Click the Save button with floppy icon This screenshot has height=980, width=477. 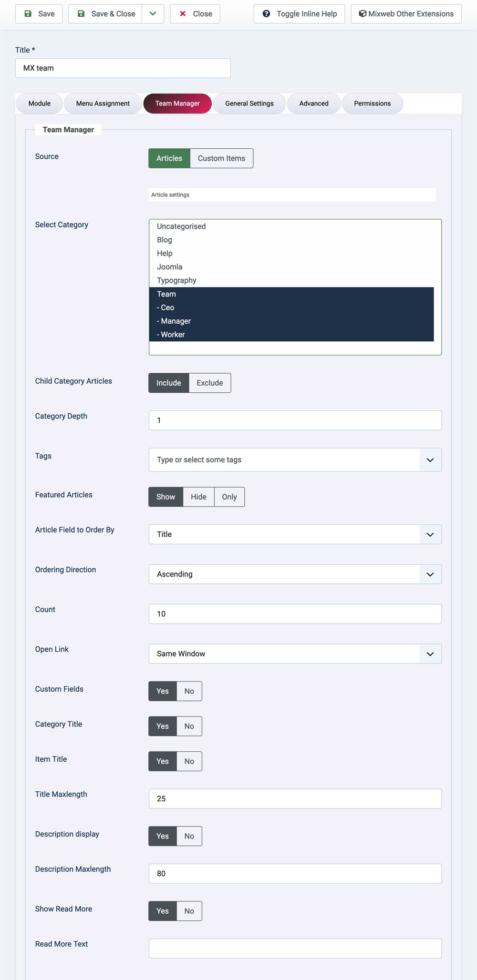point(39,14)
